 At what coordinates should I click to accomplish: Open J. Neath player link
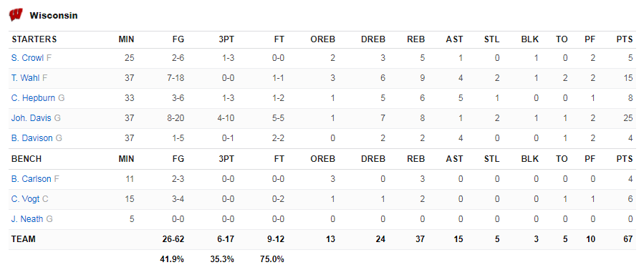click(x=27, y=219)
